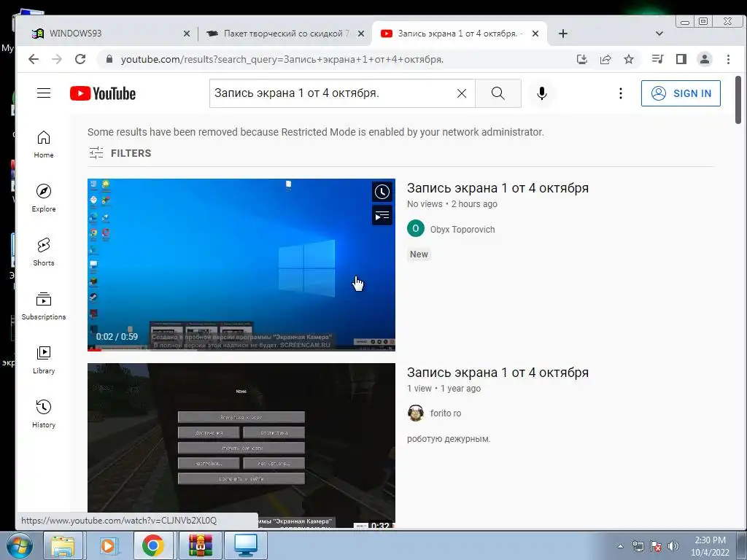Open History in sidebar

pos(43,414)
